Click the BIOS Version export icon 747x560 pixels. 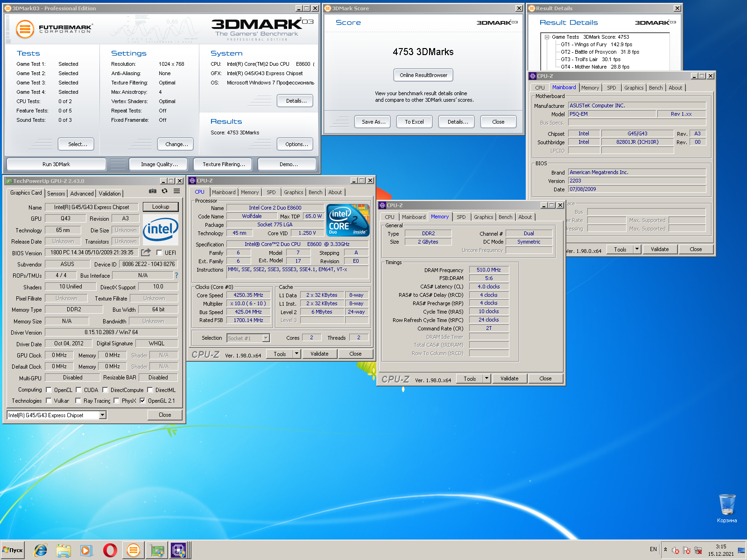(x=146, y=252)
